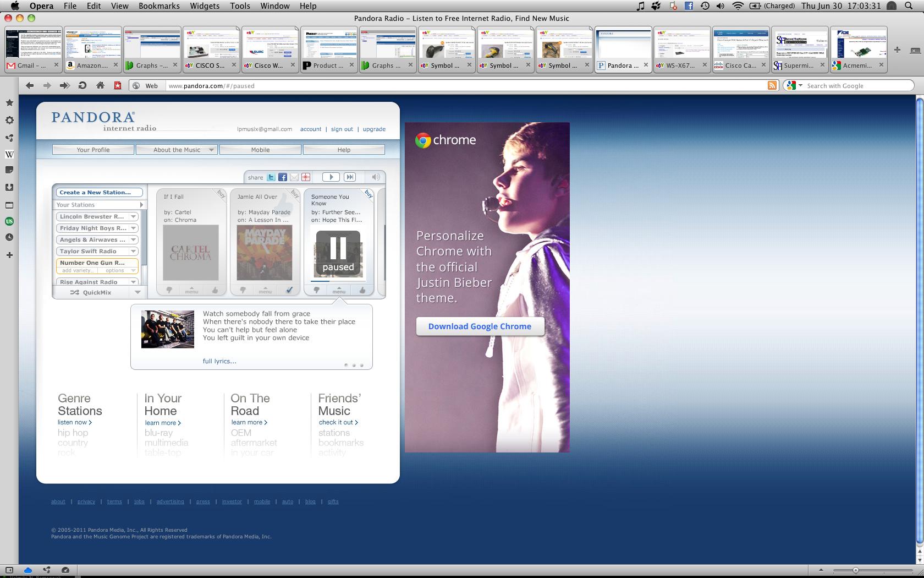Screen dimensions: 924x578
Task: Click Create a New Station button
Action: point(99,192)
